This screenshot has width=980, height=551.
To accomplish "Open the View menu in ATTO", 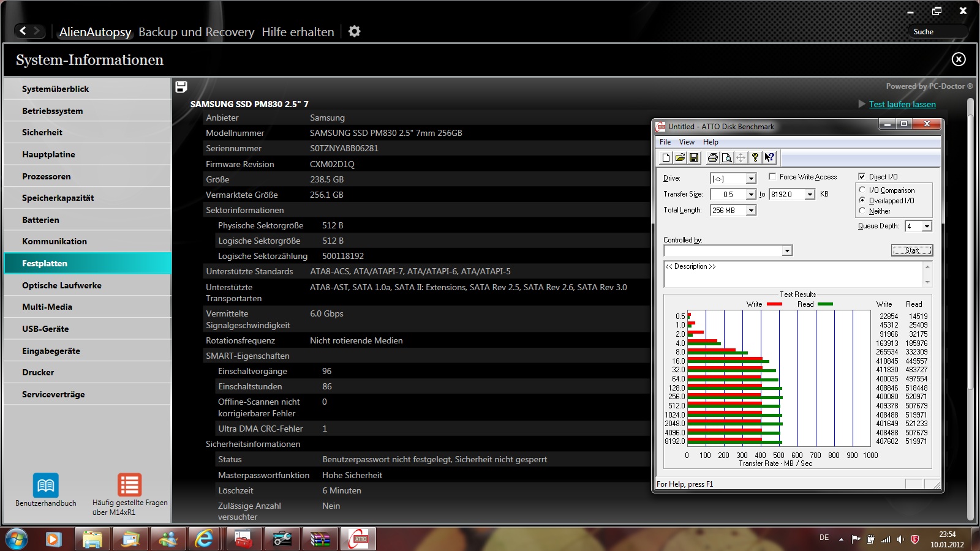I will [x=687, y=141].
